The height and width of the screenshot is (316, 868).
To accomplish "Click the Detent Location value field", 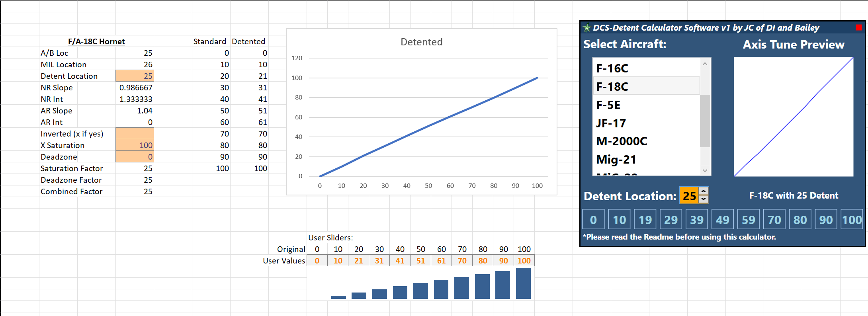I will (x=689, y=195).
